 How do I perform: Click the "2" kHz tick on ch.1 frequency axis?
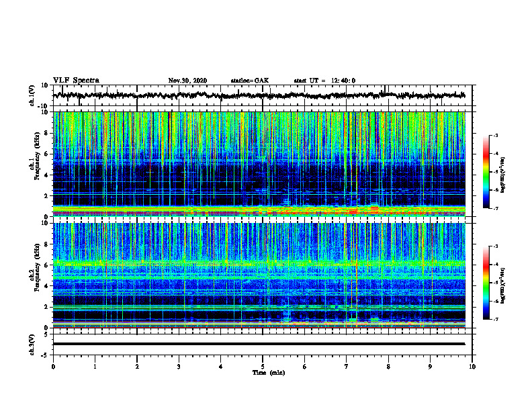click(46, 196)
